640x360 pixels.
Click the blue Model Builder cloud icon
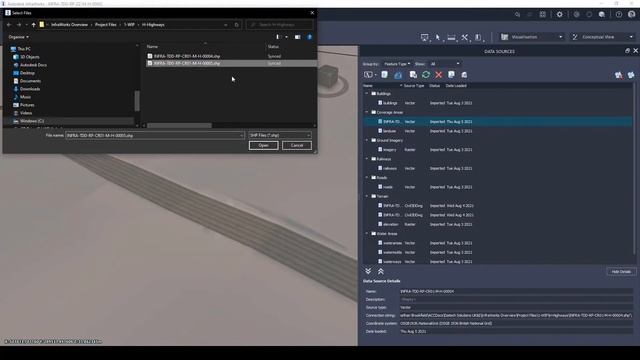click(398, 75)
